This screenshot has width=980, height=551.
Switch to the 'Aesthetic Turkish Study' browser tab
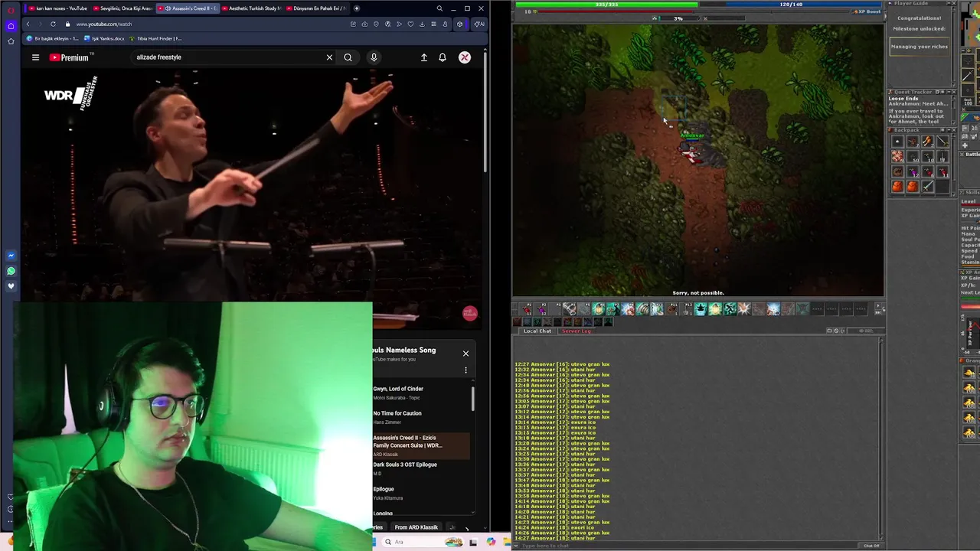[252, 8]
